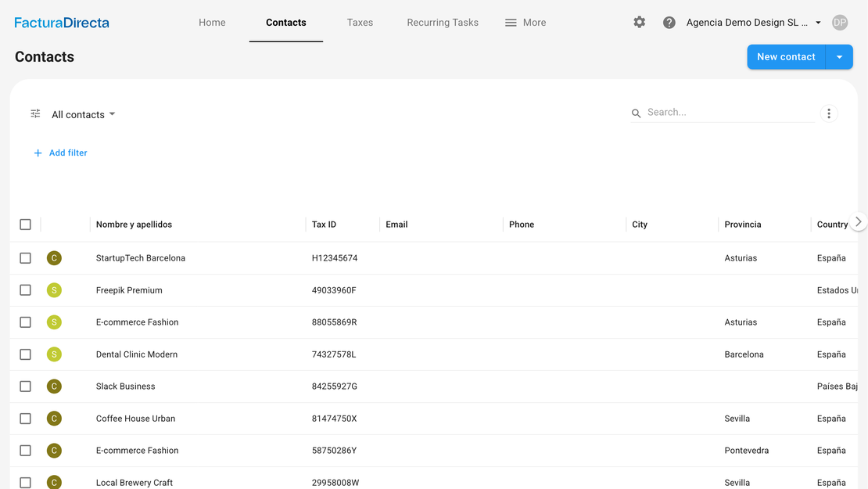Screen dimensions: 868x489
Task: Select the Slack Business row checkbox
Action: tap(26, 387)
